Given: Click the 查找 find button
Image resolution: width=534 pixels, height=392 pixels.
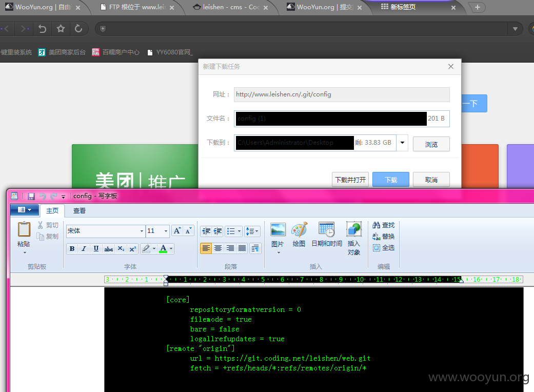Looking at the screenshot, I should tap(384, 225).
